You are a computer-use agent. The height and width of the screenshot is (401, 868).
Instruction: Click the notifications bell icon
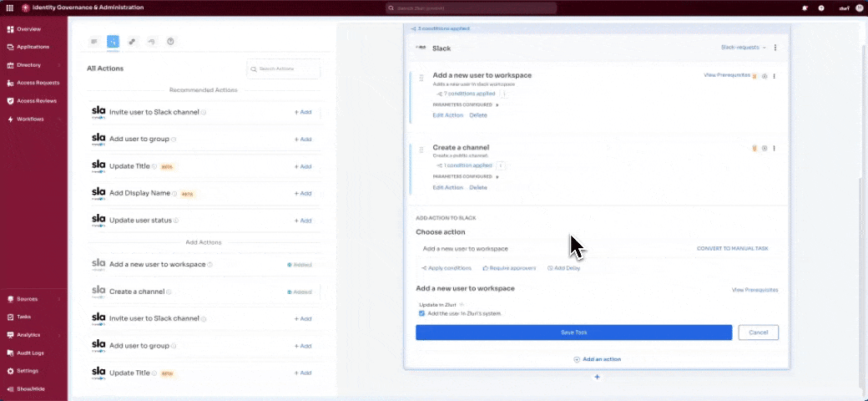[805, 8]
